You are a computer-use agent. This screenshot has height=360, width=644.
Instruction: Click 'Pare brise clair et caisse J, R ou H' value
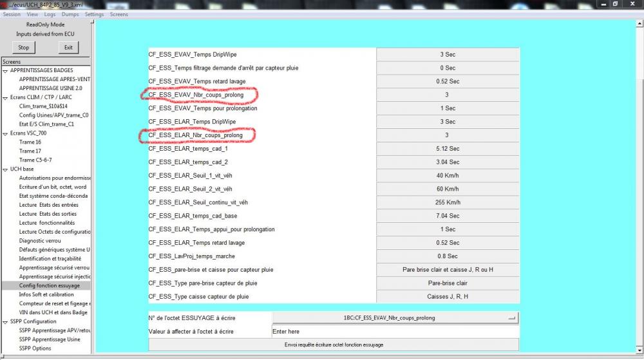pos(448,270)
